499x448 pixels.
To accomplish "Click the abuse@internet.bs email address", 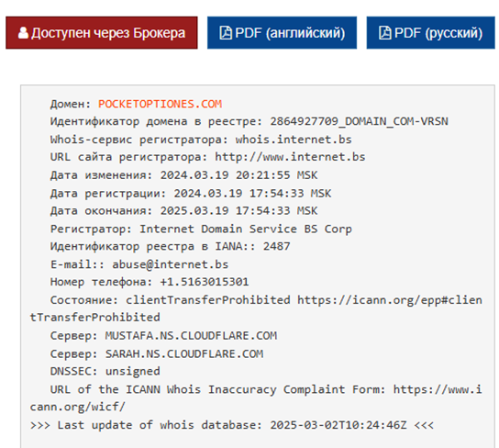I will pos(171,264).
